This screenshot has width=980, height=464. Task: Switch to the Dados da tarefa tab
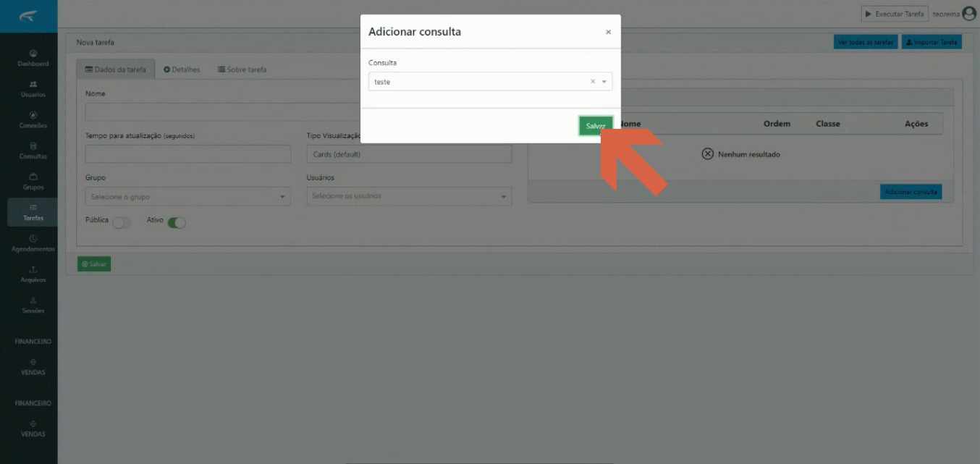pos(116,69)
